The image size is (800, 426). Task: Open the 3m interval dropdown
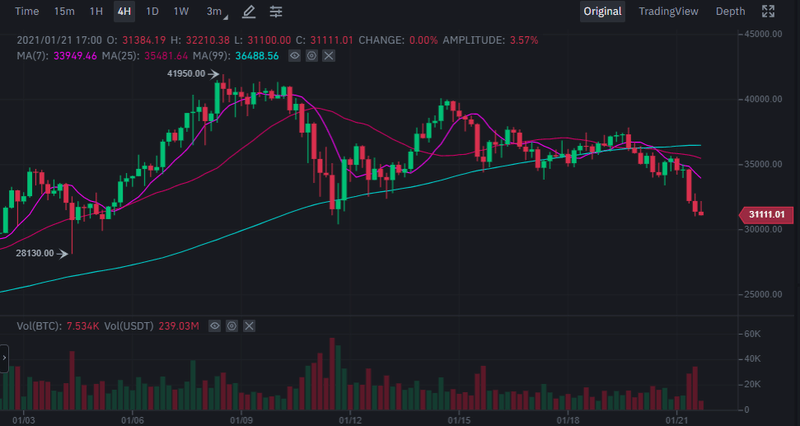216,12
